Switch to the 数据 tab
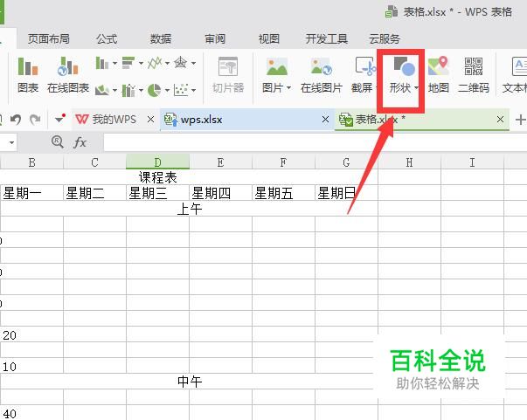 pyautogui.click(x=161, y=39)
